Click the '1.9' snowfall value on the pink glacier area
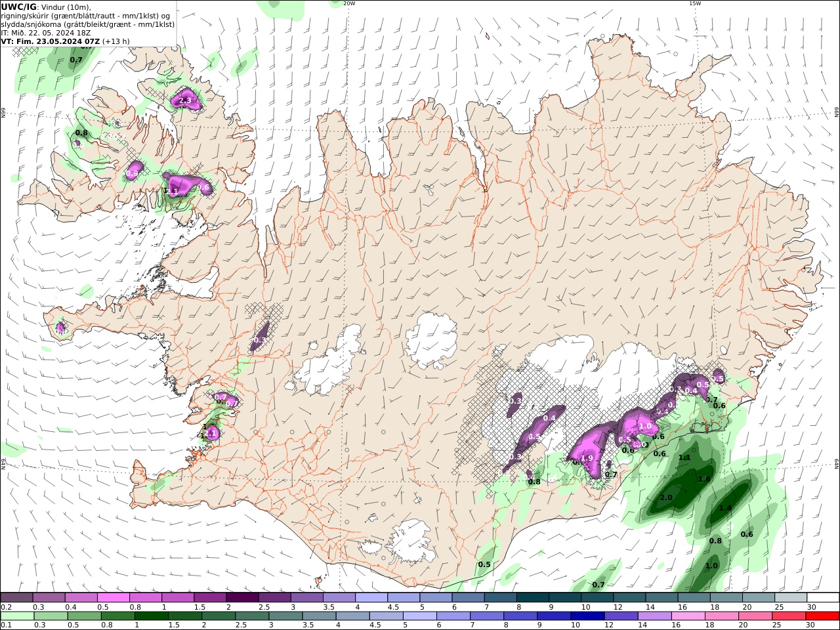The image size is (840, 630). click(x=587, y=458)
